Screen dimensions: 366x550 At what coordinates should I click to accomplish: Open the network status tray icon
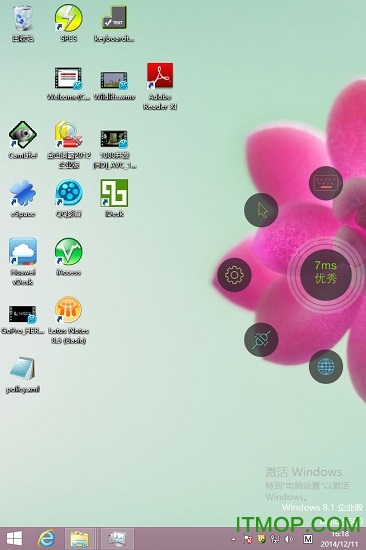tap(275, 539)
